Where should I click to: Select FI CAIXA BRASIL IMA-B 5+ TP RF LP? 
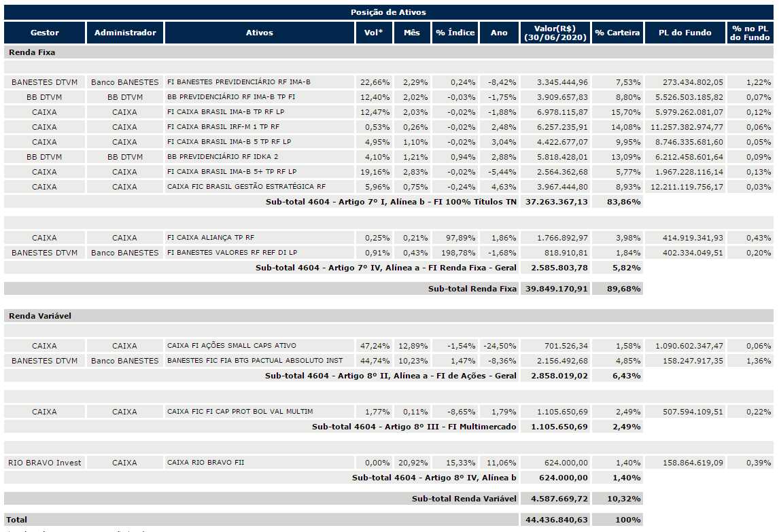pos(232,171)
